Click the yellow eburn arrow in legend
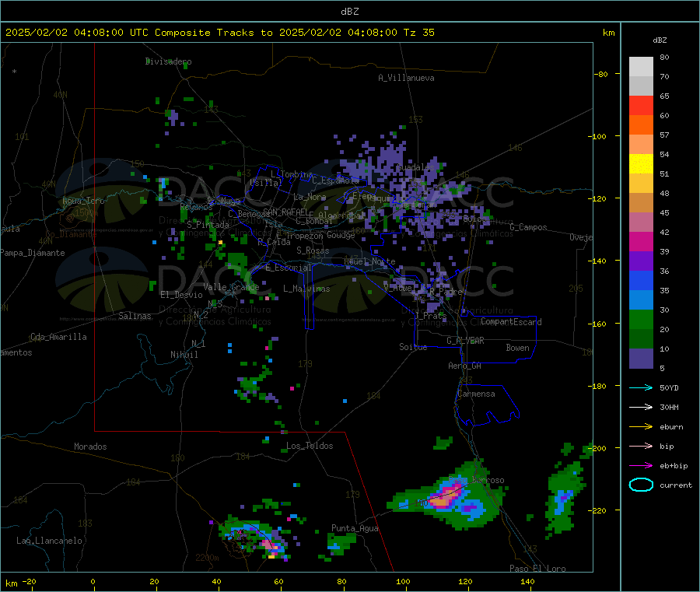 click(641, 427)
